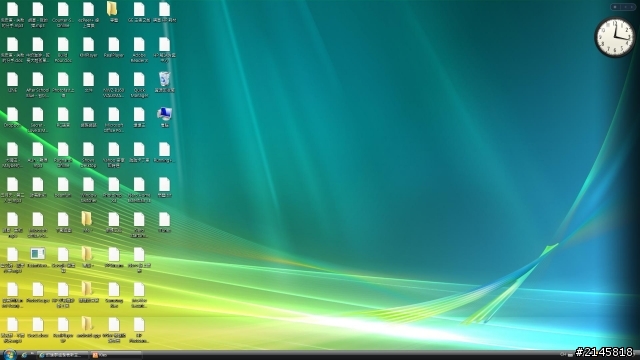This screenshot has width=640, height=360.
Task: Click the Show Desktop shortcut icon
Action: tap(88, 156)
